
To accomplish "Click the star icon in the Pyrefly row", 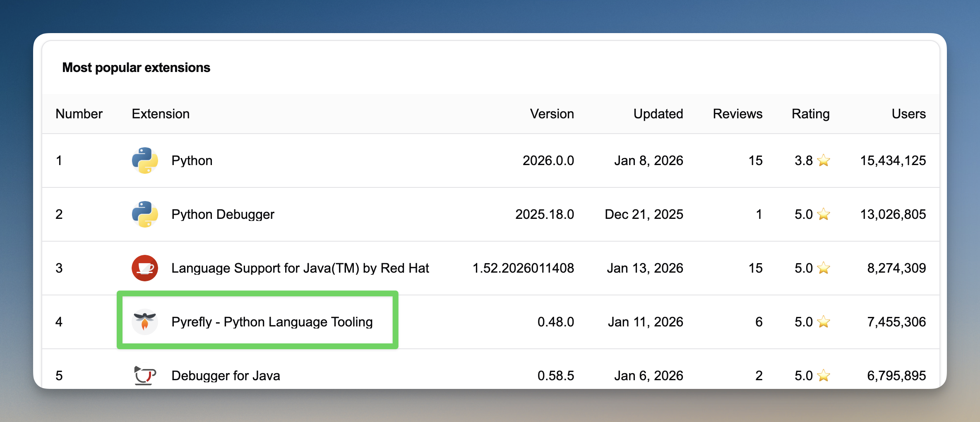I will click(824, 321).
